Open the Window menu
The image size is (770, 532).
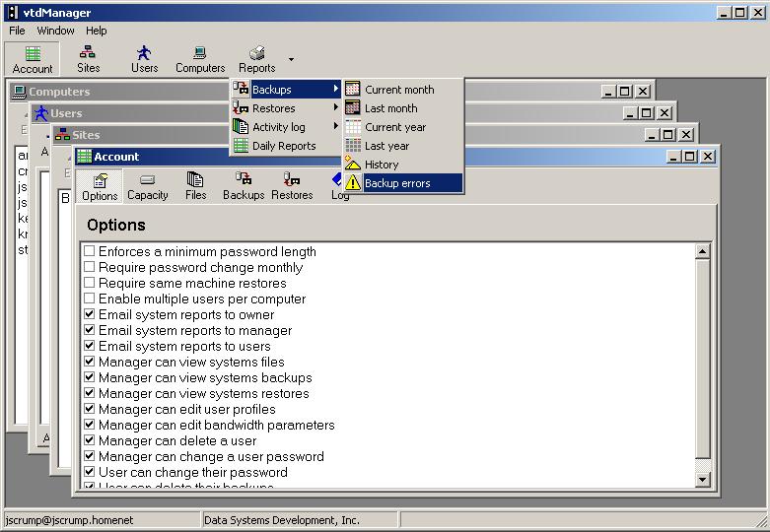(55, 31)
